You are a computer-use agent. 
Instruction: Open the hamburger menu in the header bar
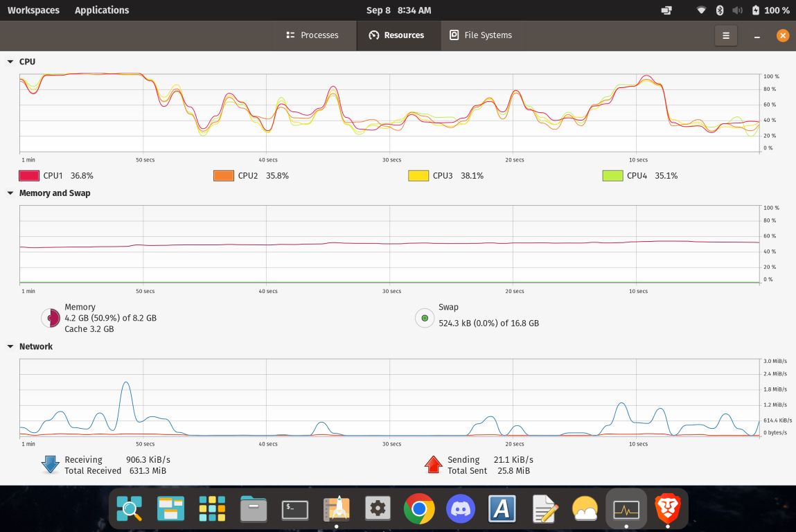(x=725, y=35)
